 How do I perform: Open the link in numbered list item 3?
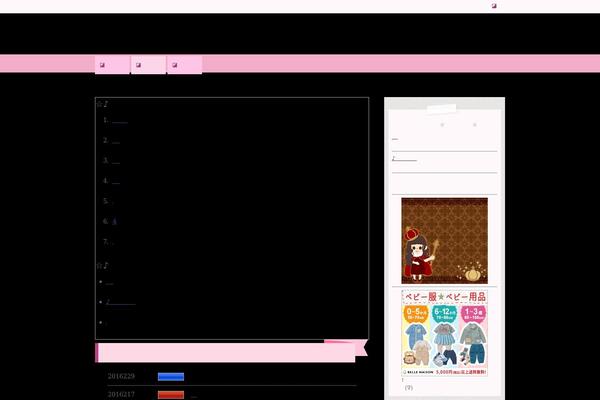tap(116, 161)
